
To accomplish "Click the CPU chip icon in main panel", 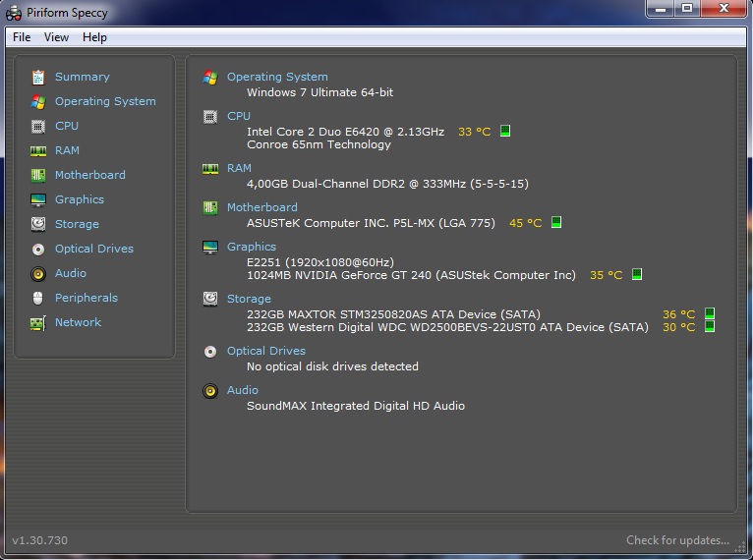I will point(210,117).
